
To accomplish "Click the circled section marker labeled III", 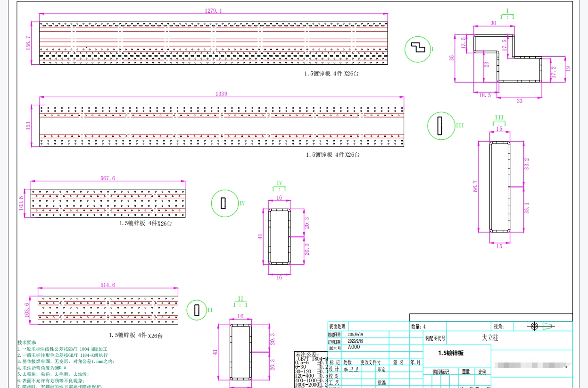I will [440, 126].
